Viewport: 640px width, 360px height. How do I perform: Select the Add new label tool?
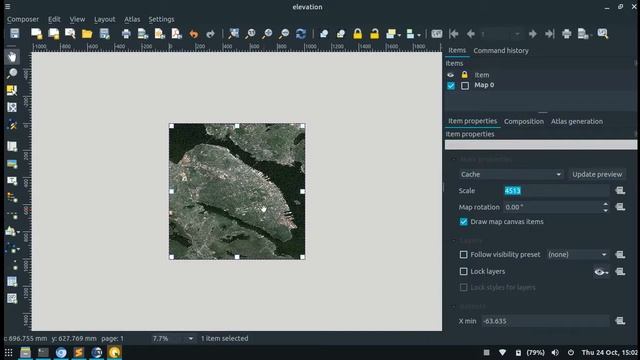pyautogui.click(x=12, y=181)
